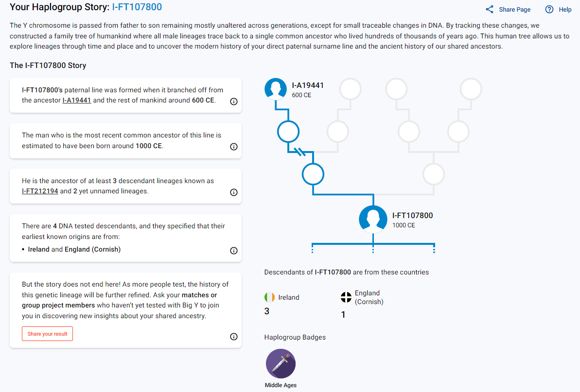Screen dimensions: 580x392
Task: Click info icon on the 1000 CE ancestor card
Action: tap(234, 147)
